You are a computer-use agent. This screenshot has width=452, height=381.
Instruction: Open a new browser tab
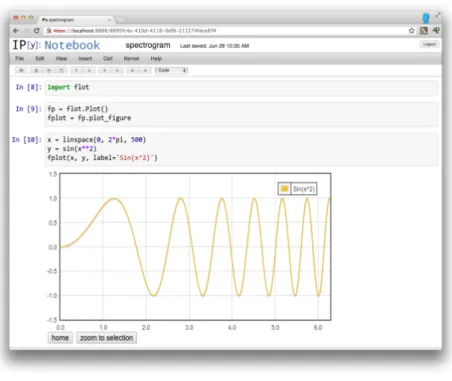[120, 20]
